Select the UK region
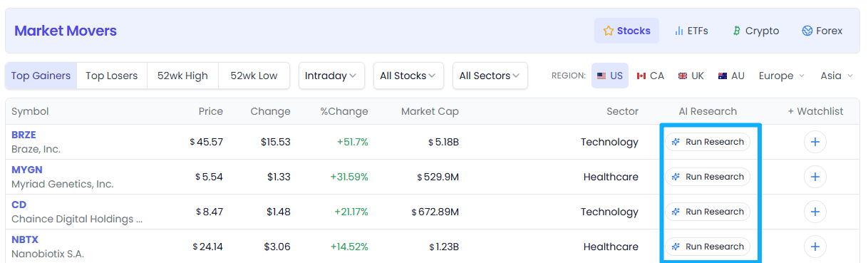This screenshot has height=263, width=868. click(x=691, y=76)
